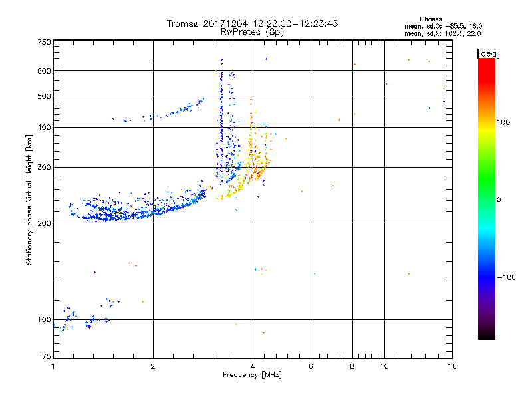Image resolution: width=532 pixels, height=399 pixels.
Task: Click the 'Phases' header text
Action: pyautogui.click(x=430, y=19)
